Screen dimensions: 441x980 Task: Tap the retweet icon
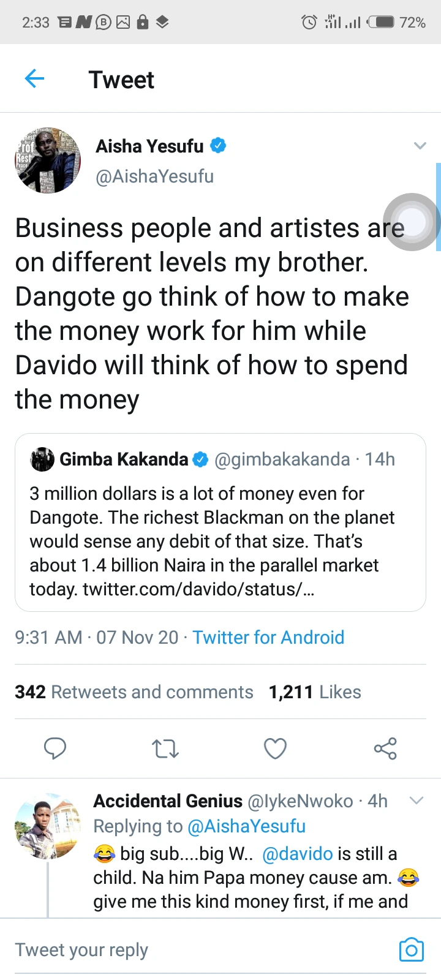click(x=165, y=748)
